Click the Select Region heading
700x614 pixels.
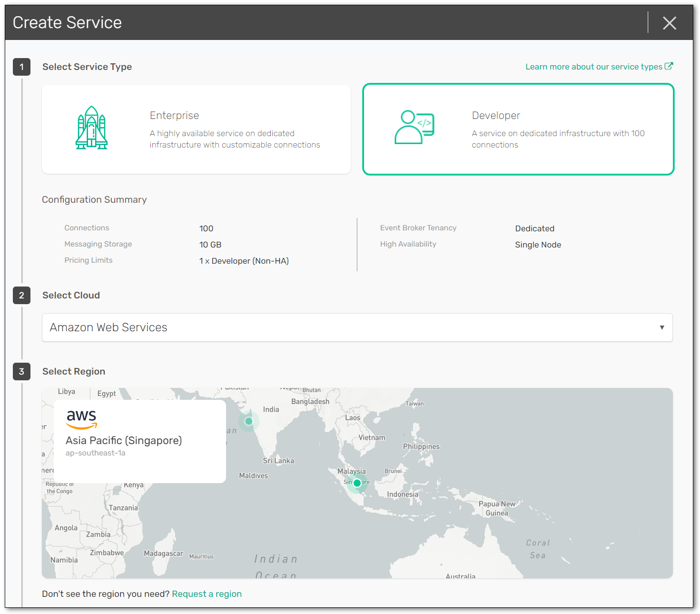[x=74, y=372]
